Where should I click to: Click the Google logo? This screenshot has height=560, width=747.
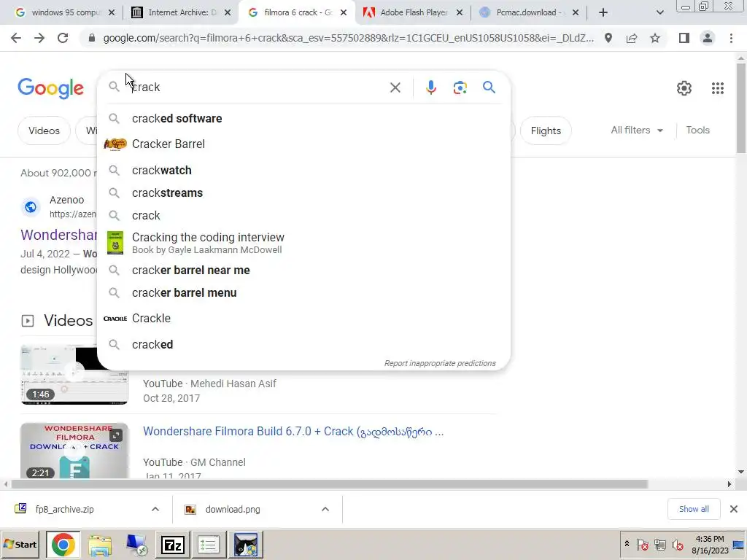click(x=50, y=88)
